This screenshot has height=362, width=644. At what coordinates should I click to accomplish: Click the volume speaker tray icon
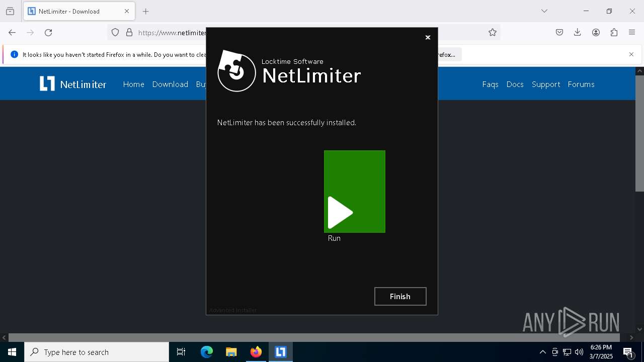tap(579, 352)
